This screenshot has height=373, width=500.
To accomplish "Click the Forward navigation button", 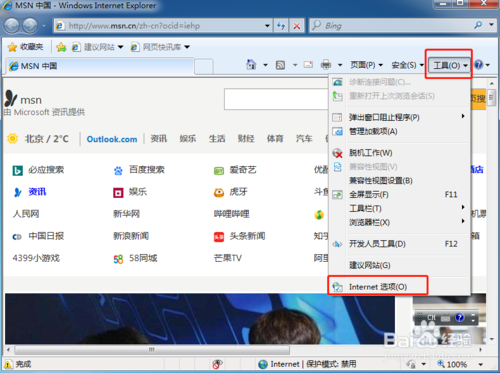I will (30, 25).
